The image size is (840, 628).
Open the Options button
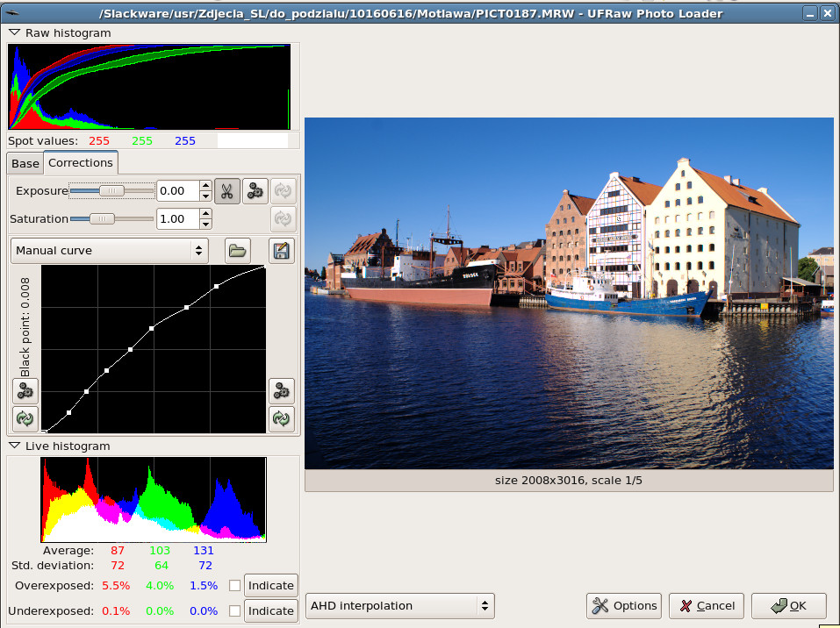[624, 606]
